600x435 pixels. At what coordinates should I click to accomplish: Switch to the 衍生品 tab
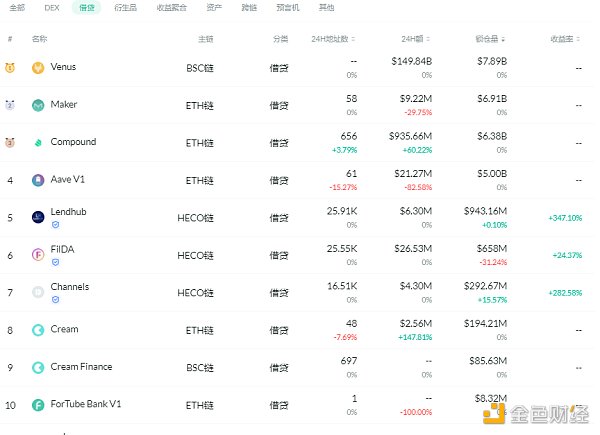click(x=126, y=7)
